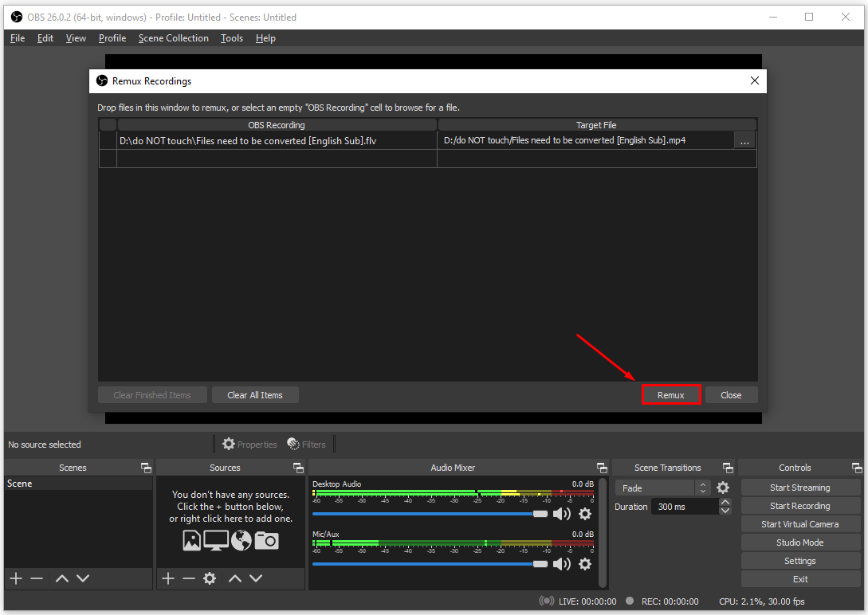This screenshot has height=615, width=868.
Task: Open Desktop Audio settings gear
Action: [x=585, y=514]
